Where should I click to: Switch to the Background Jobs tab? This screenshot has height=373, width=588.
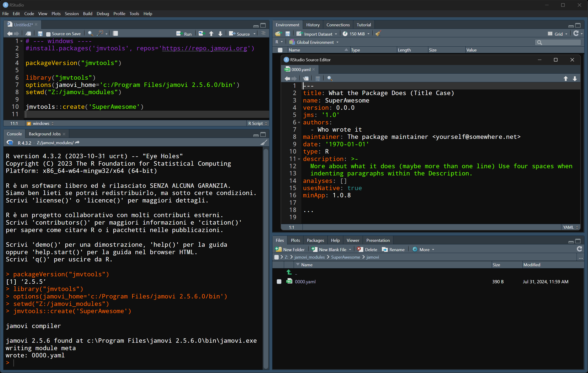45,134
